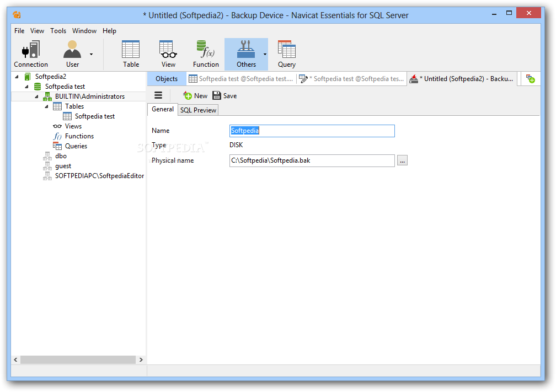Select the Tables node in tree
Screen dimensions: 556x392
click(x=74, y=106)
